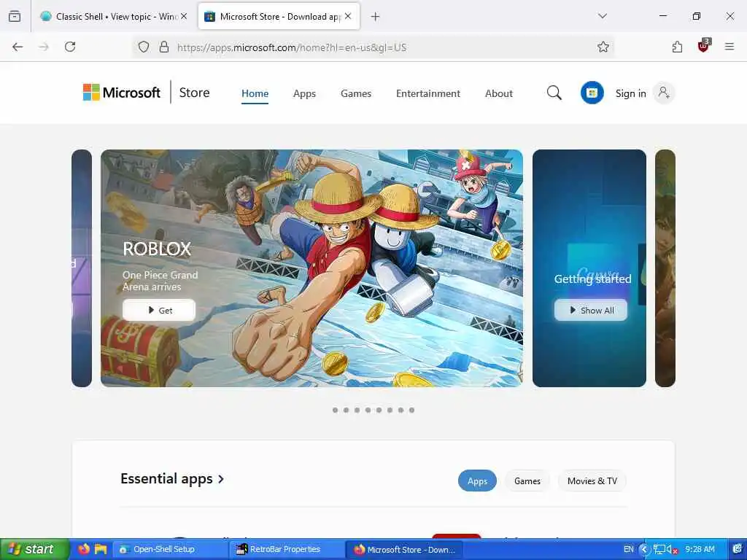Bookmark this page with the star icon

coord(603,47)
